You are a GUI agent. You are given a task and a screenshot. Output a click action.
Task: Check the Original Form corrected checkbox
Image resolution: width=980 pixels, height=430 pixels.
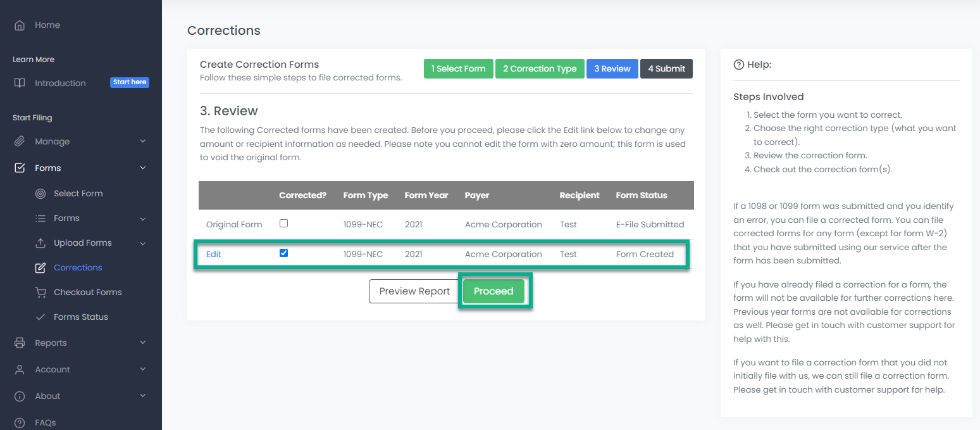coord(283,224)
